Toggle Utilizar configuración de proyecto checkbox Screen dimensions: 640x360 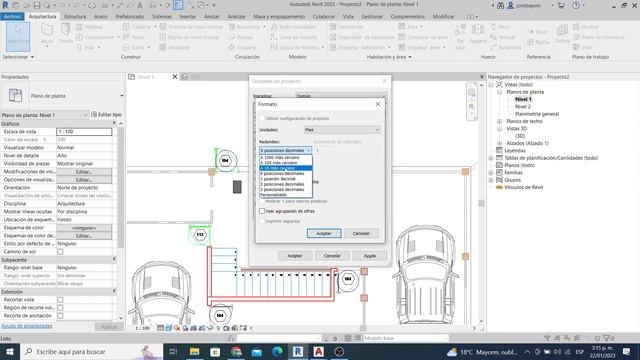(x=262, y=118)
